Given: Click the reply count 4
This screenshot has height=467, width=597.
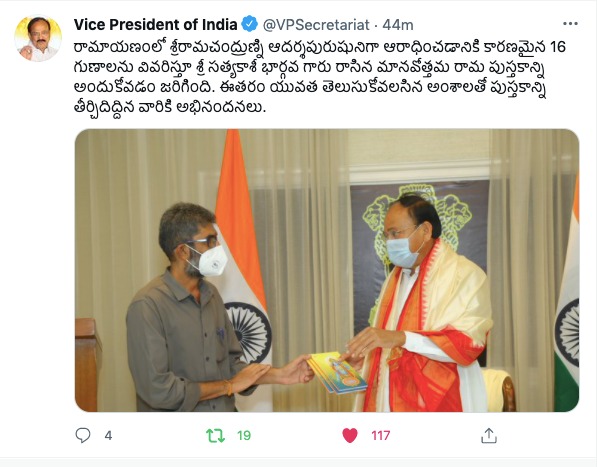Looking at the screenshot, I should coord(108,435).
